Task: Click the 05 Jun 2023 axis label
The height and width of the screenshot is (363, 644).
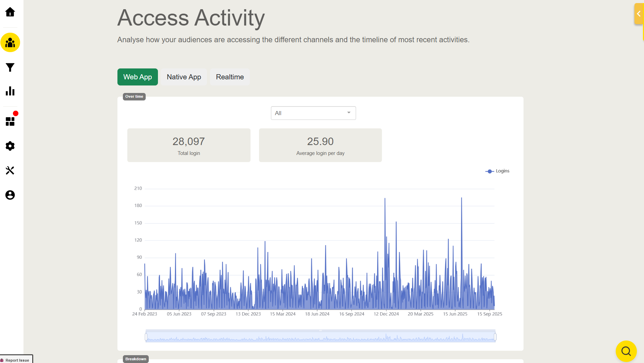Action: click(x=179, y=314)
